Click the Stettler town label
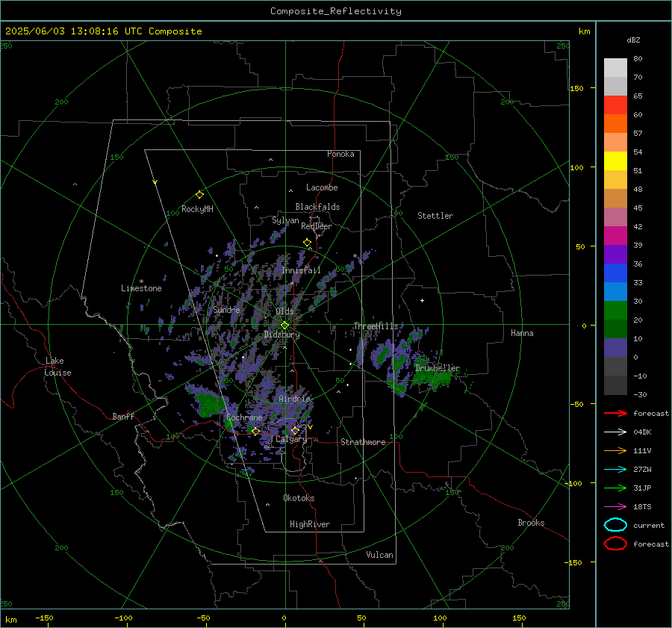Viewport: 672px width, 628px height. click(x=435, y=216)
